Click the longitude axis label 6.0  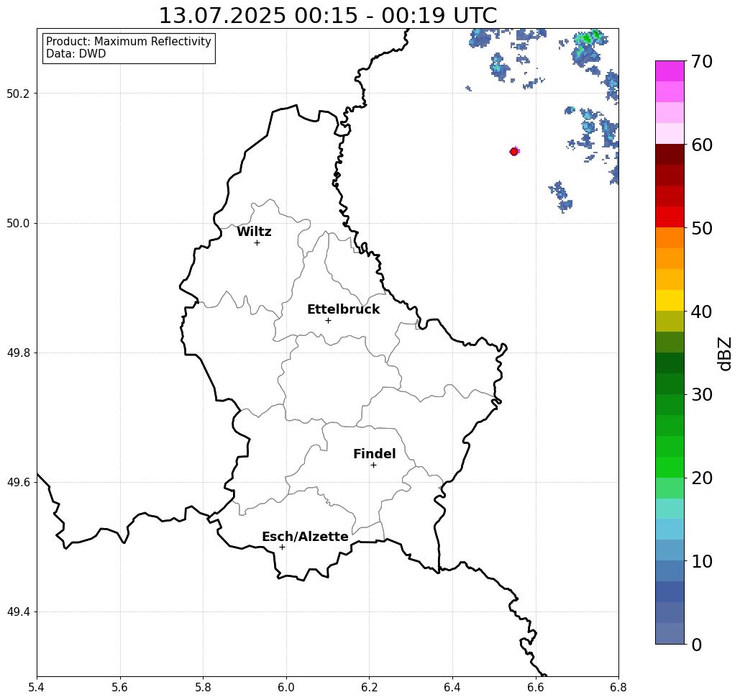(286, 687)
